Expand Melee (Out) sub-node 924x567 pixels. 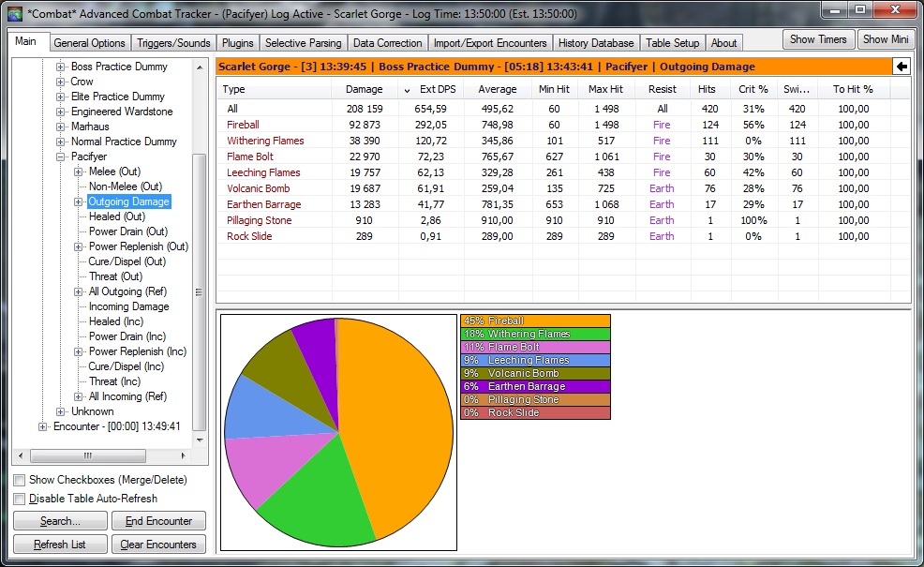tap(79, 172)
